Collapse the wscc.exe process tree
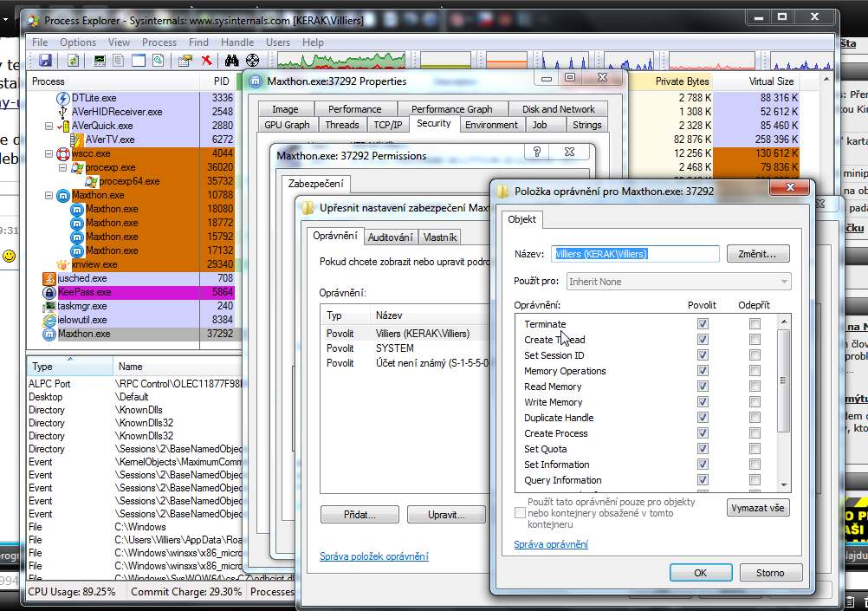 [49, 153]
